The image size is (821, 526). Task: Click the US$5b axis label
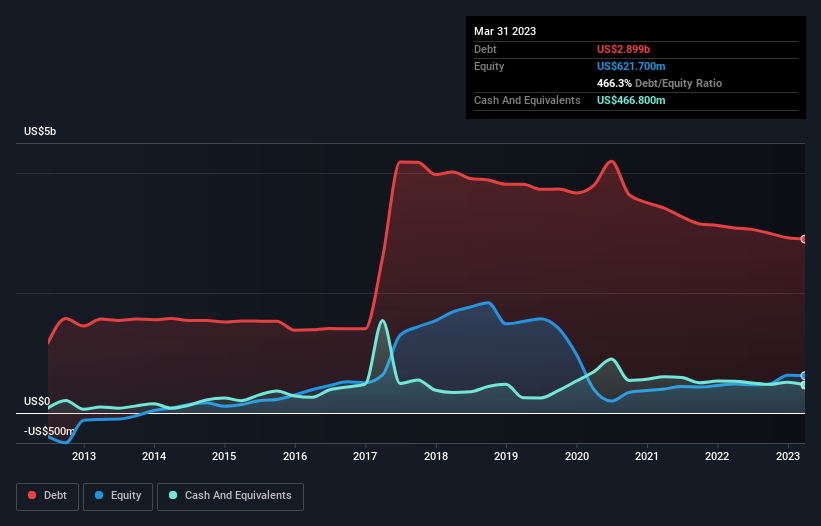pos(40,131)
